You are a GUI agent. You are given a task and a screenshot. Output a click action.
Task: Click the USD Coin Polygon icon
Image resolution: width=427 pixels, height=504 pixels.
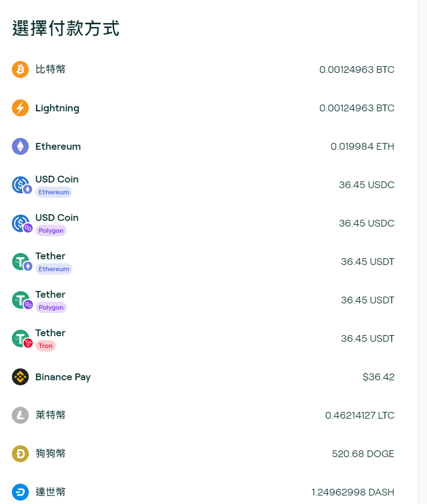21,224
